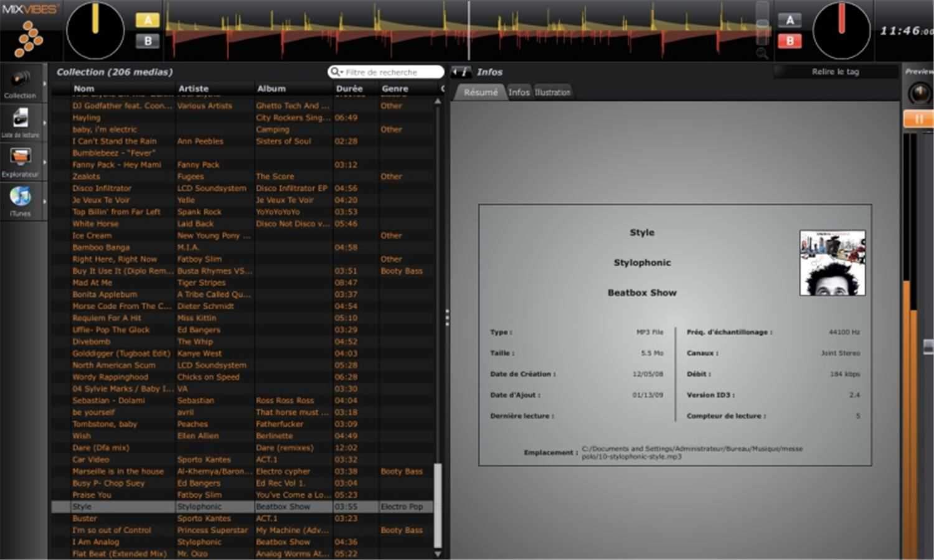
Task: Pause the preview with the orange button
Action: click(x=918, y=119)
